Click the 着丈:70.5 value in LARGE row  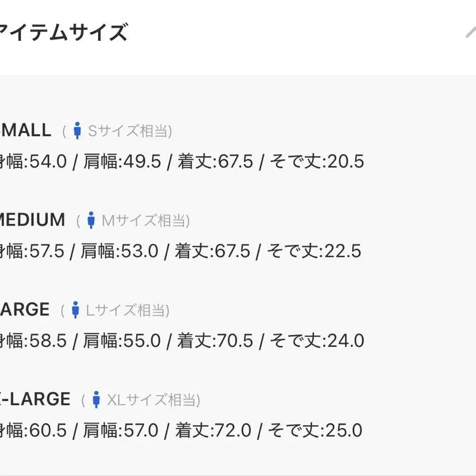(215, 341)
